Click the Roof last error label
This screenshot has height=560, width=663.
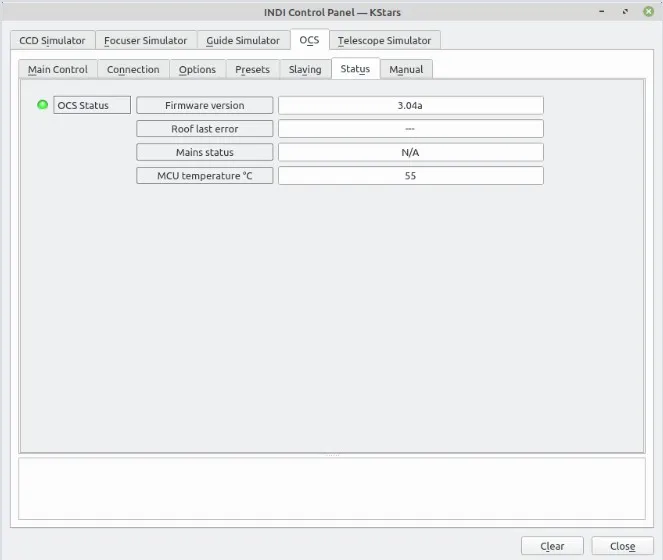205,129
